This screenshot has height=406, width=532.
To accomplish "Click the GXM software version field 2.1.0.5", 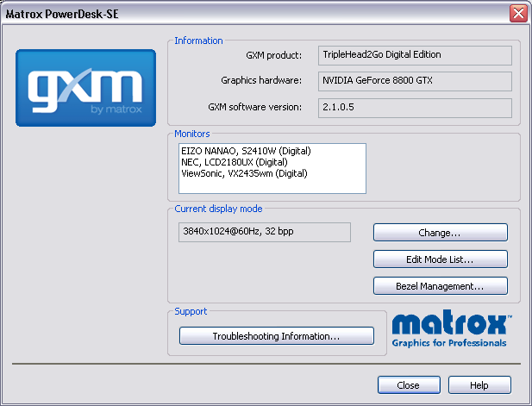I will [415, 108].
